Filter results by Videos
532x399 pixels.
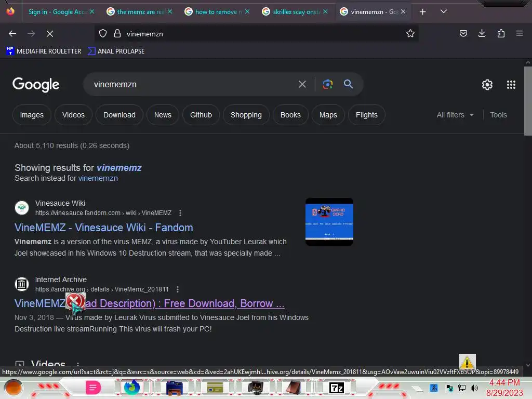click(73, 115)
